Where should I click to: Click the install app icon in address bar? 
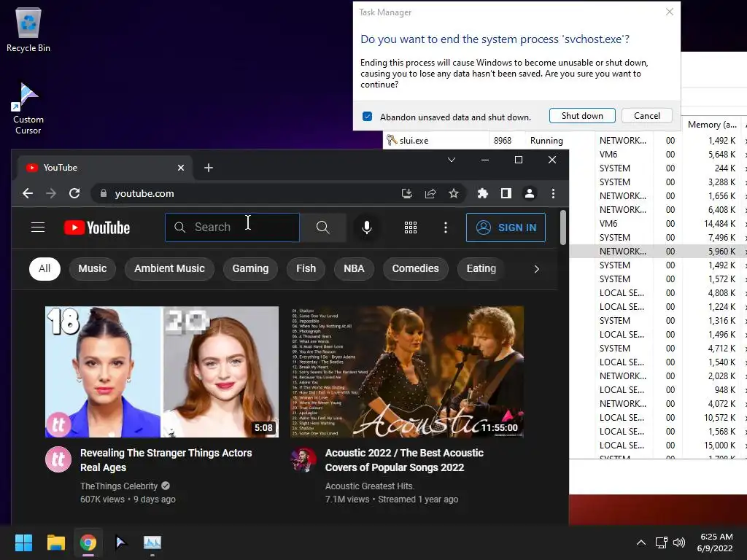[x=407, y=193]
